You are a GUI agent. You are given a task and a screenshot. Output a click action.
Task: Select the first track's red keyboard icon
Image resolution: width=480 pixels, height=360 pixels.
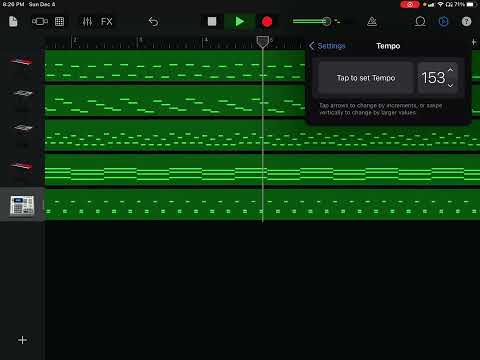[x=21, y=61]
